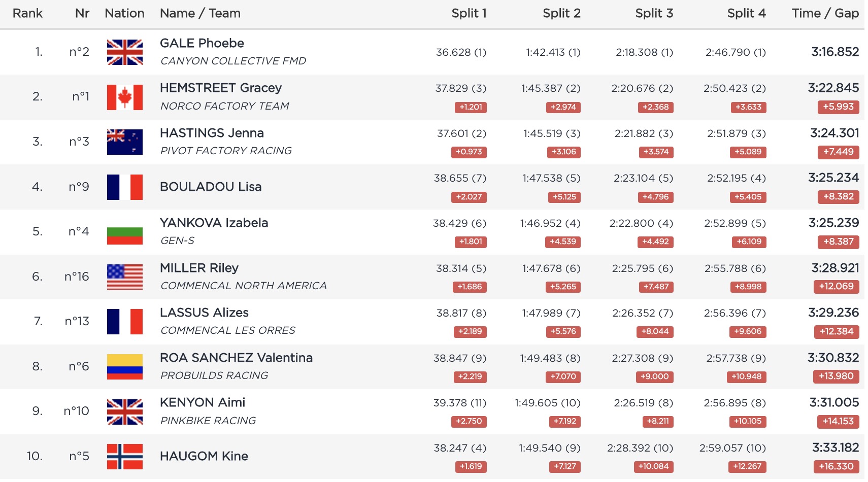868x482 pixels.
Task: Click the +5.993 final gap badge
Action: pyautogui.click(x=838, y=107)
